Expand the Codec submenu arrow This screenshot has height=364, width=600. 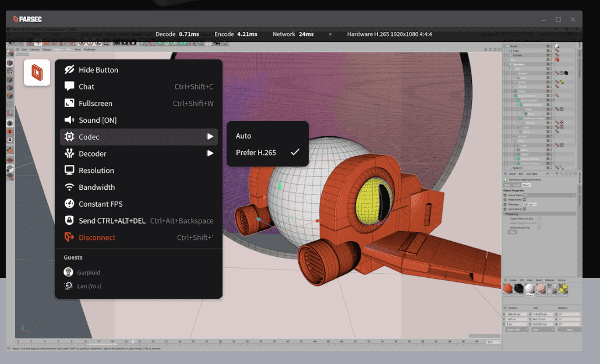coord(210,137)
